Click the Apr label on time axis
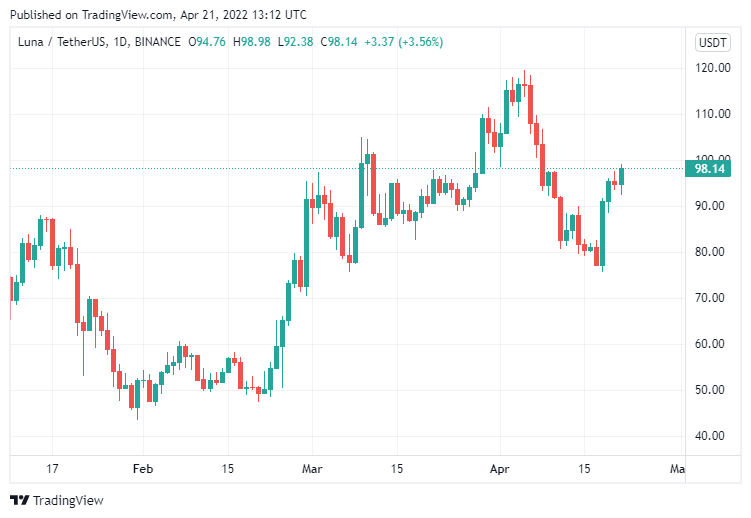 [498, 468]
